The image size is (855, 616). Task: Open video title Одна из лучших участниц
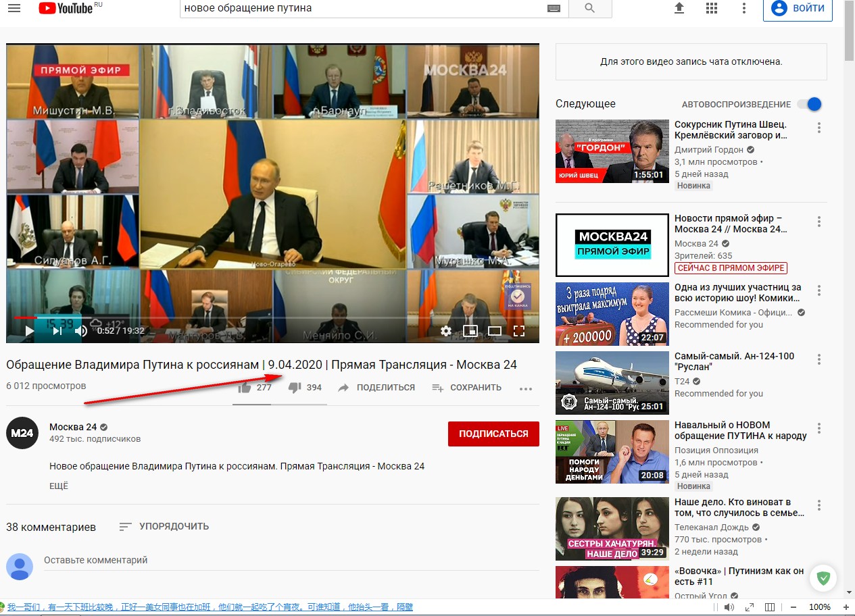tap(738, 292)
